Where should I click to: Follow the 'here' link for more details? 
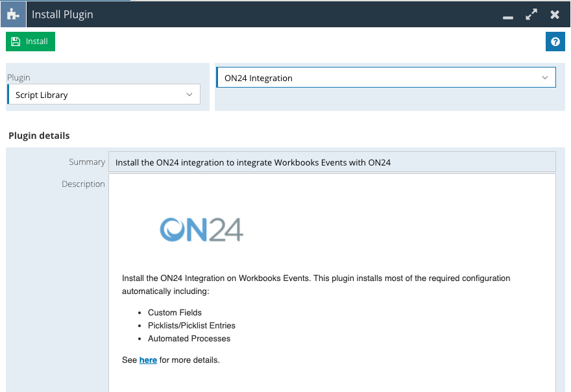click(x=148, y=360)
